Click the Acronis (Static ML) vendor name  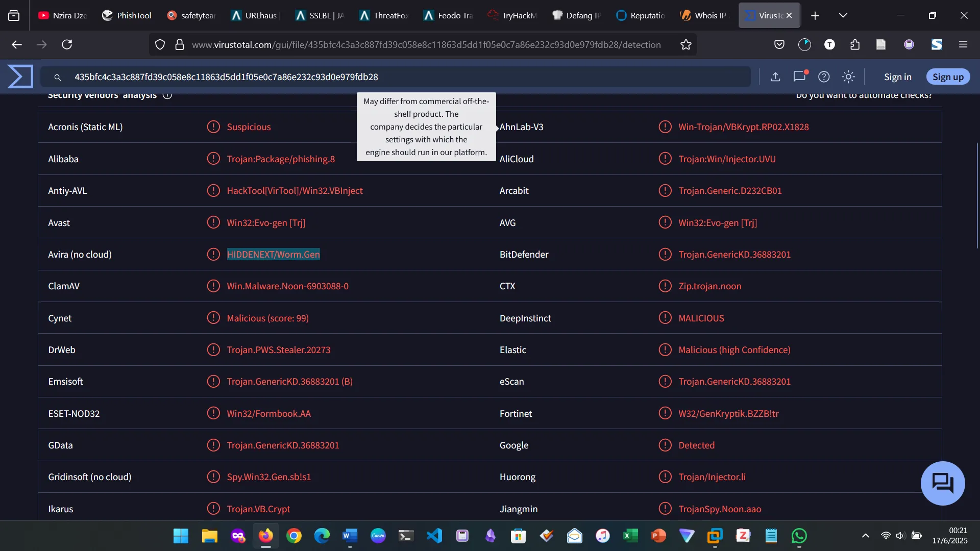(85, 127)
